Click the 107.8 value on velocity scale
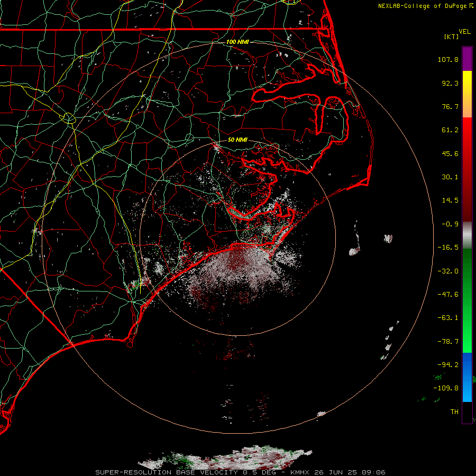Image resolution: width=476 pixels, height=476 pixels. coord(448,59)
